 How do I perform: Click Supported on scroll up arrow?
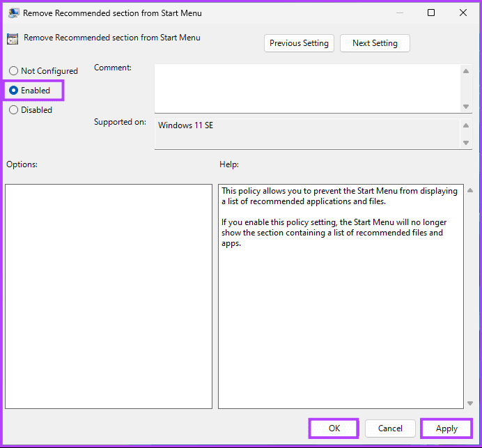(466, 125)
